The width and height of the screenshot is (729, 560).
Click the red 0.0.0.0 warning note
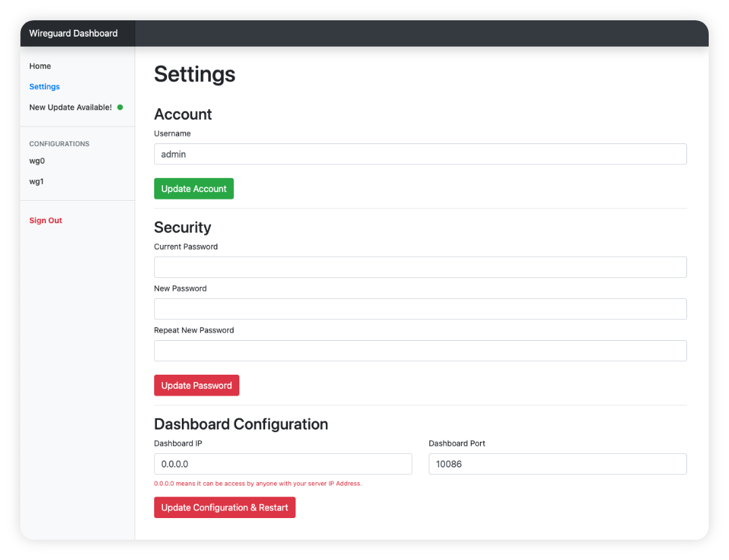pyautogui.click(x=258, y=484)
